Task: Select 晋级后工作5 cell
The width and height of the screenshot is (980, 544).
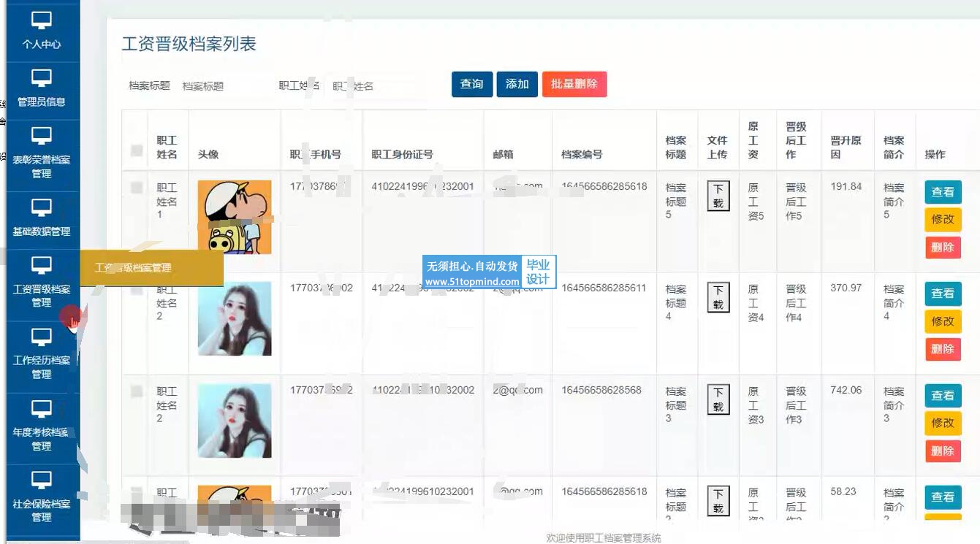Action: coord(796,202)
